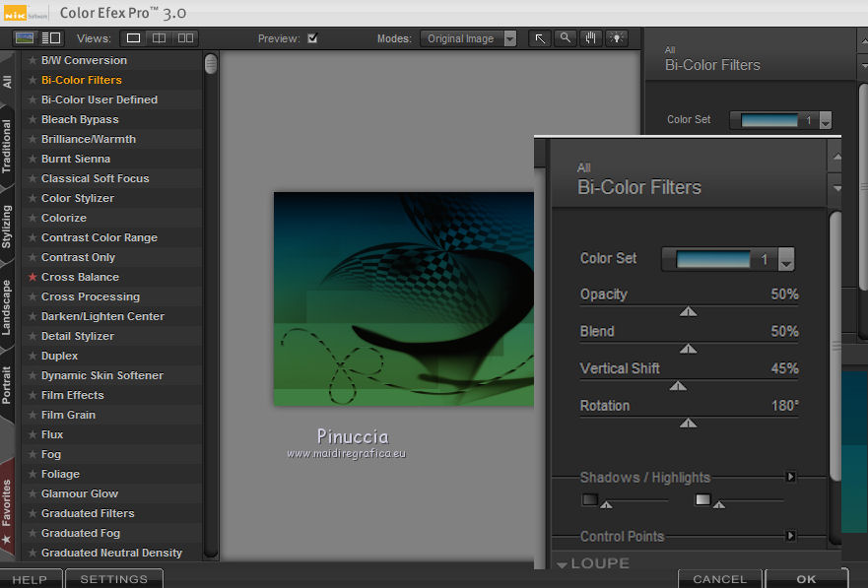
Task: Expand the Control Points section
Action: click(x=790, y=537)
